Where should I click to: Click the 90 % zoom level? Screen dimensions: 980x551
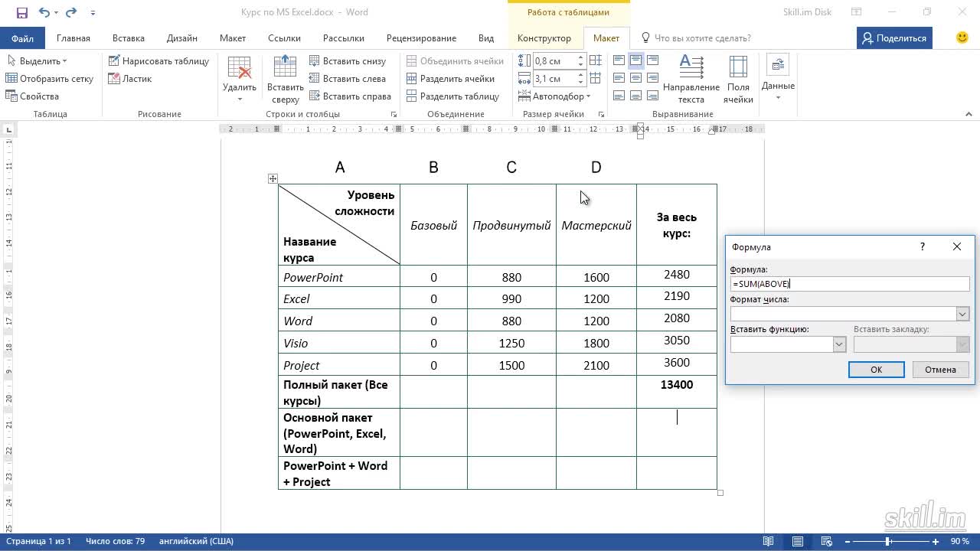pyautogui.click(x=959, y=541)
